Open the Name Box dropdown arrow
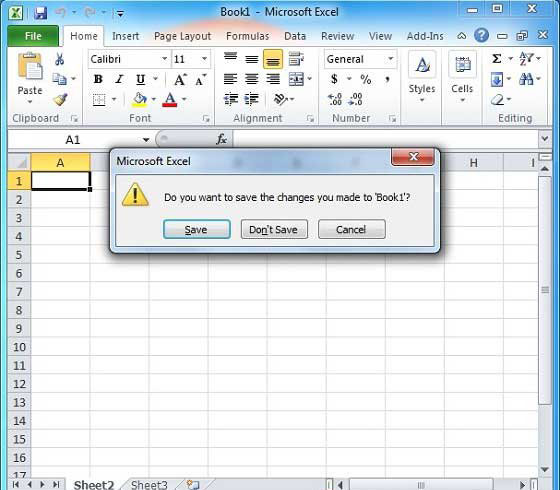Image resolution: width=560 pixels, height=490 pixels. [x=146, y=140]
